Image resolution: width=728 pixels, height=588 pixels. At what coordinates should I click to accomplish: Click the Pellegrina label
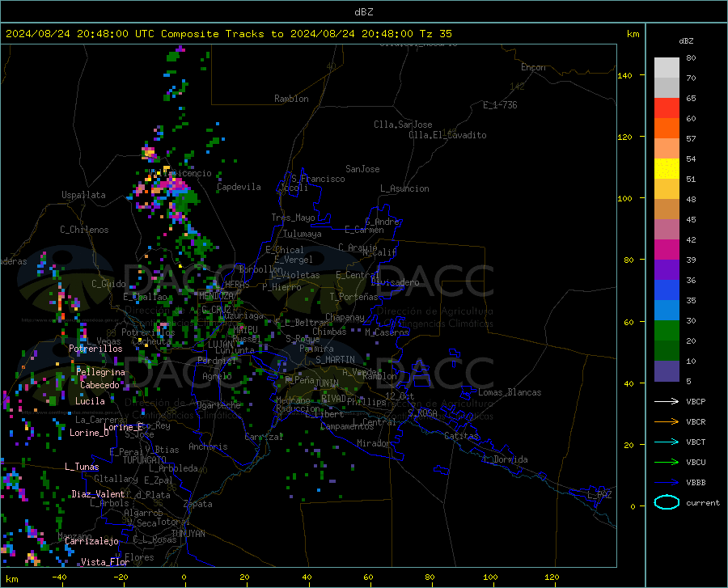(x=100, y=372)
